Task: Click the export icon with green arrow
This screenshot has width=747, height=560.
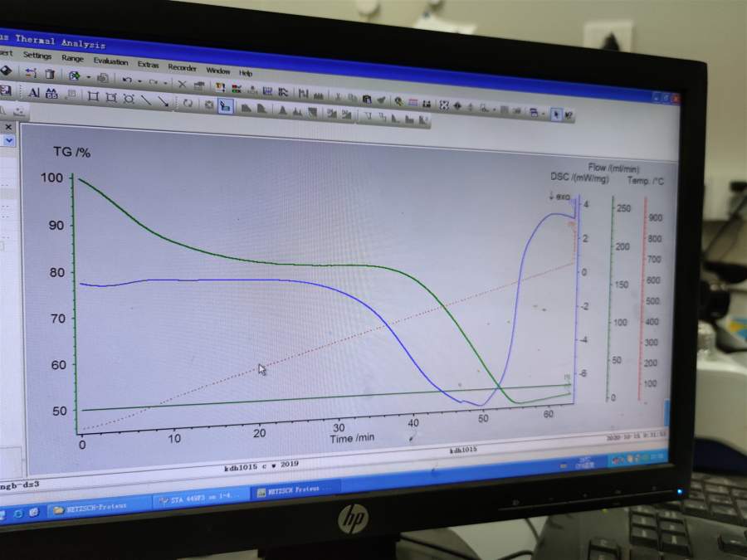Action: (75, 75)
